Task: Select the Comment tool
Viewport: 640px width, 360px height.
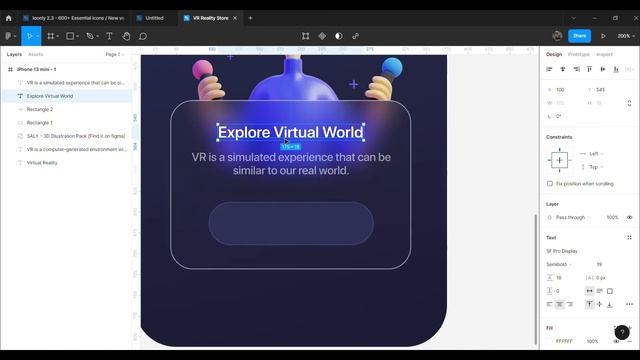Action: click(x=143, y=36)
